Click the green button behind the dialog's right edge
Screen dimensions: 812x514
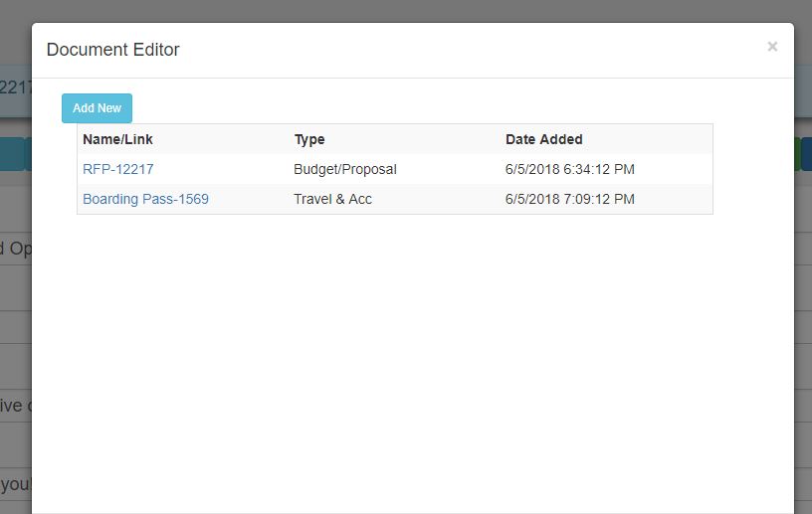point(797,154)
